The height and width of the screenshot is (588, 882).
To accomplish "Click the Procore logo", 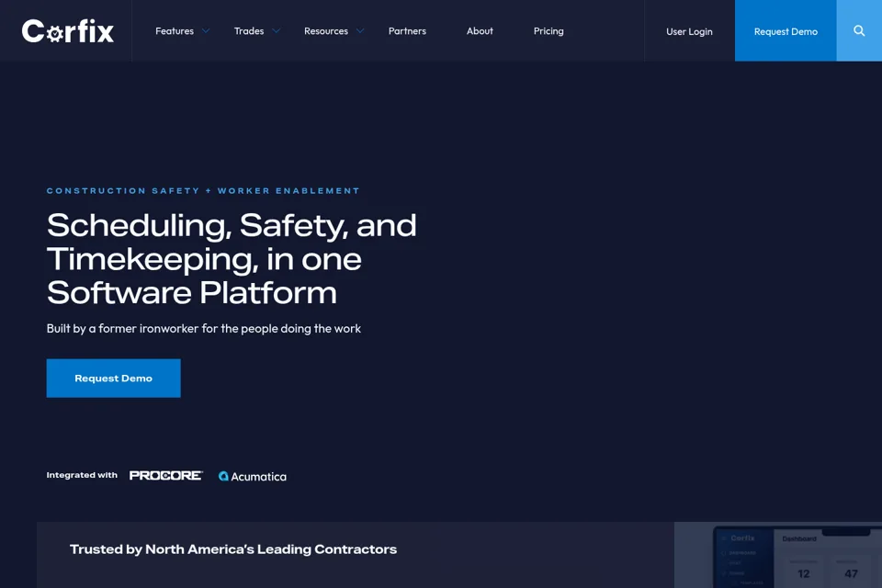I will point(166,476).
